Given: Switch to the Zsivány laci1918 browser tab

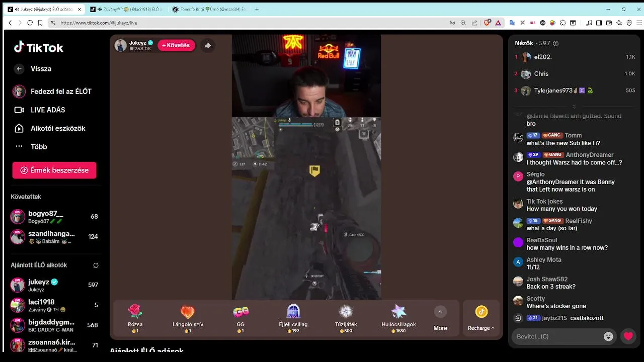Looking at the screenshot, I should (x=126, y=10).
